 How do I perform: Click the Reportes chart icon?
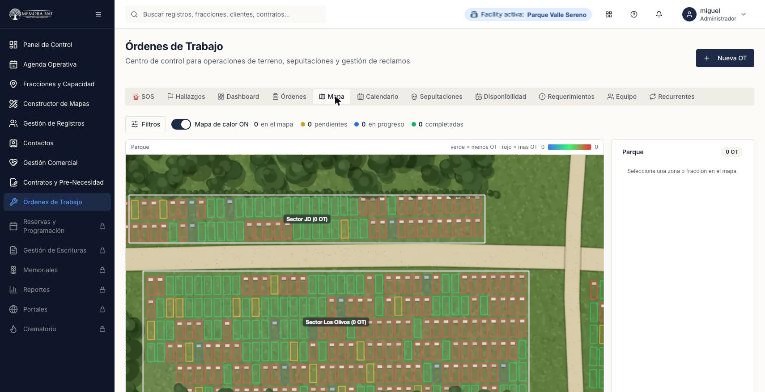click(x=14, y=289)
